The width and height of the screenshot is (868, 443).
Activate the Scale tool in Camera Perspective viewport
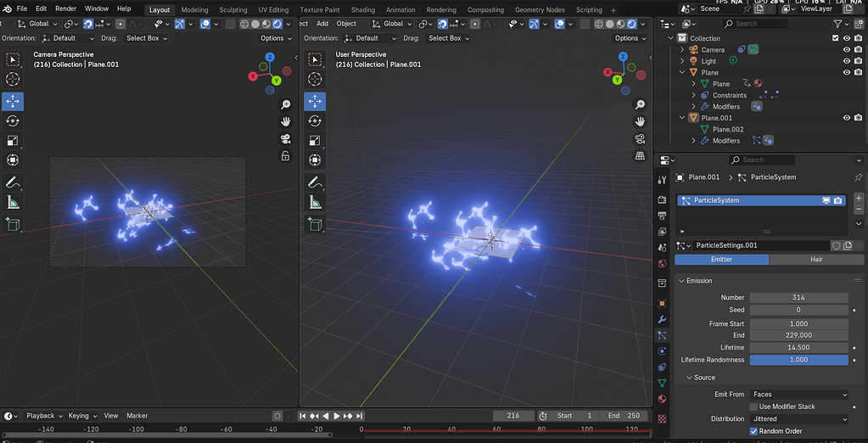(x=13, y=141)
